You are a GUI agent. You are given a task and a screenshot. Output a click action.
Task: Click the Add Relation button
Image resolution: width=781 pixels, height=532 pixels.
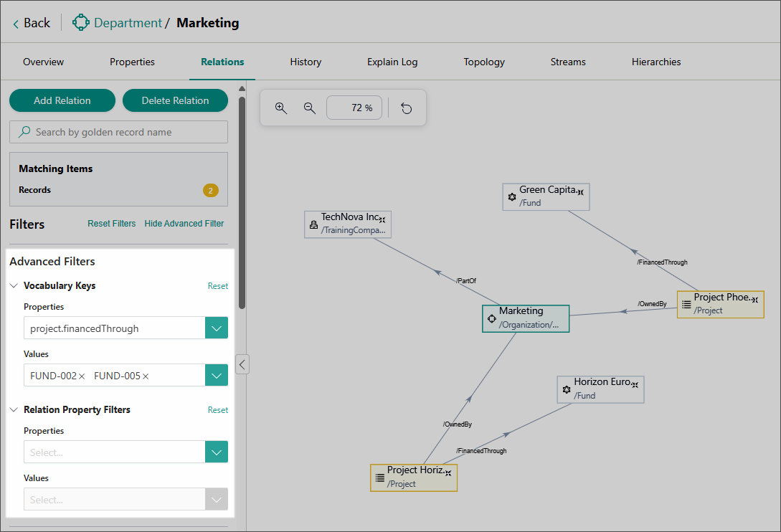[62, 100]
